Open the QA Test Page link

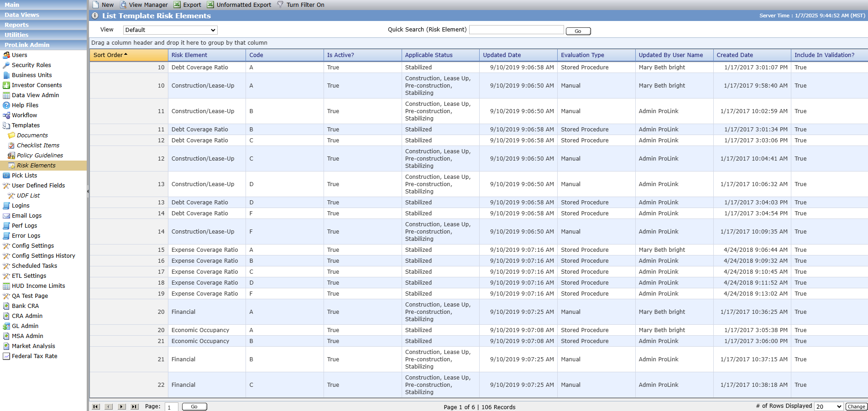tap(30, 296)
